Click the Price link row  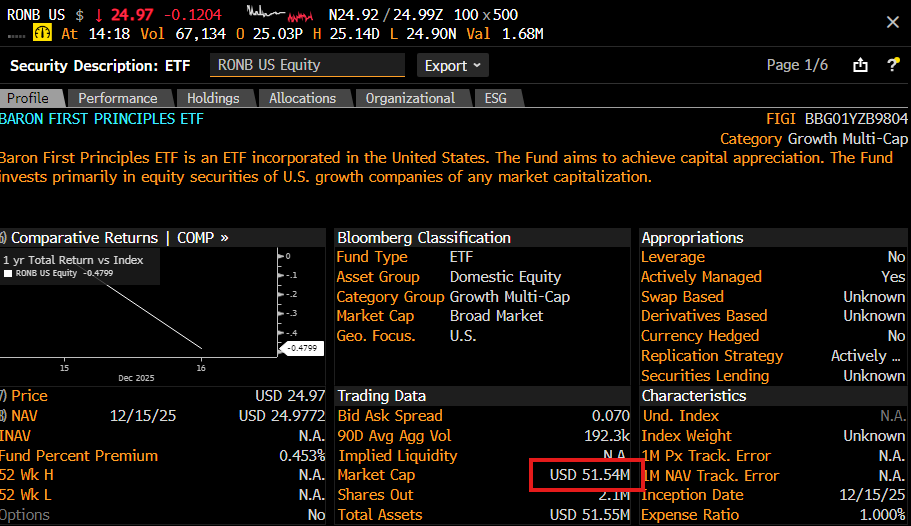tap(28, 396)
